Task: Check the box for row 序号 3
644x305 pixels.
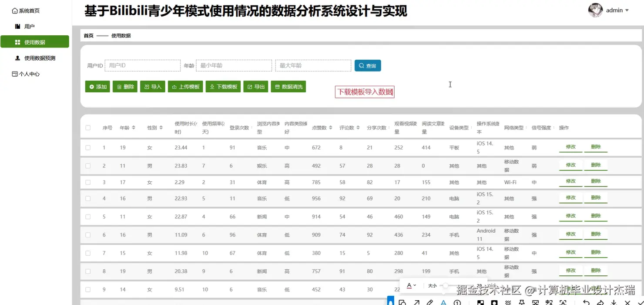Action: click(88, 183)
